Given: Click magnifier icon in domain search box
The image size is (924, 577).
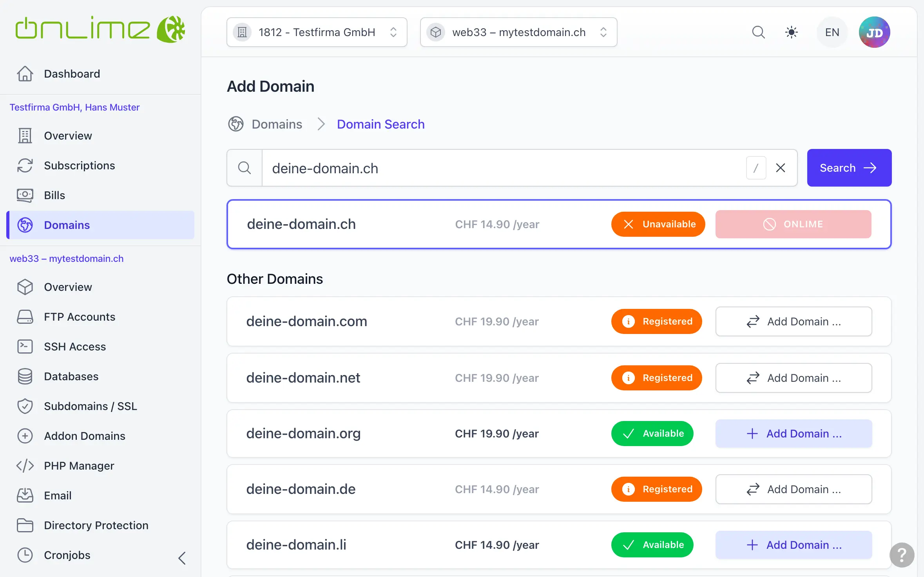Looking at the screenshot, I should (245, 168).
